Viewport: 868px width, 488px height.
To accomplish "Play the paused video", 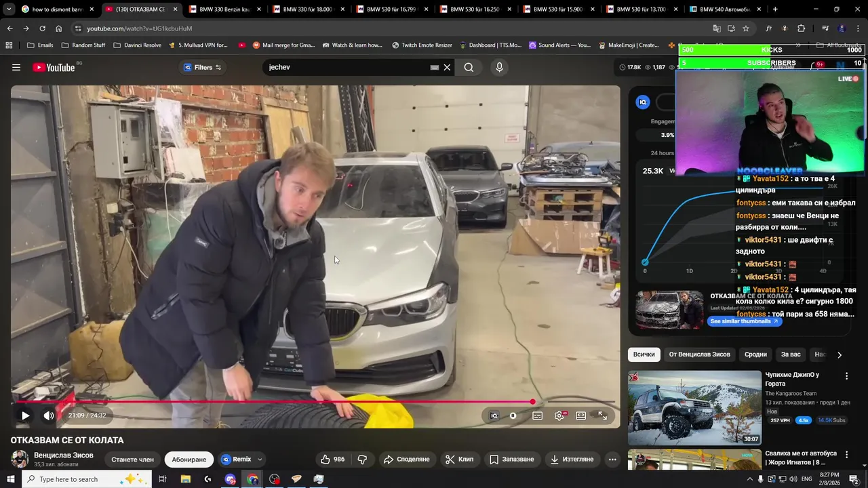I will 25,415.
